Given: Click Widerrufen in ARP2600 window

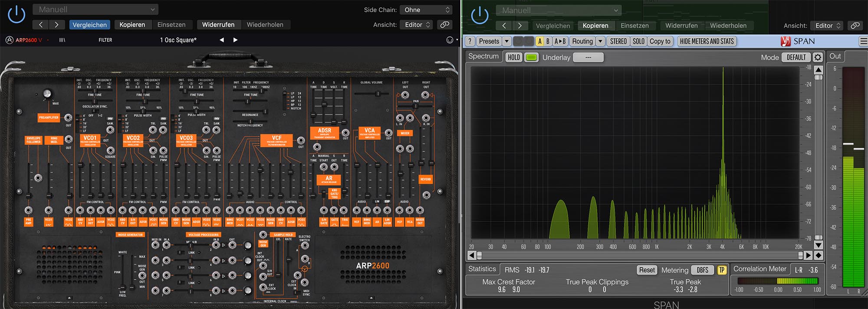Looking at the screenshot, I should click(x=218, y=25).
